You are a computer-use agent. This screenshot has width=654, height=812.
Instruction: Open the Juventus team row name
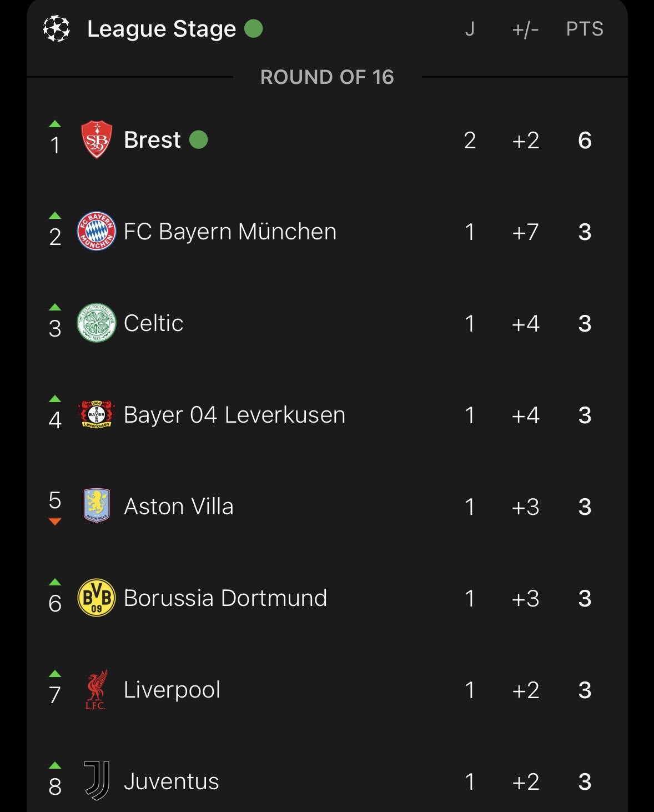pos(172,781)
